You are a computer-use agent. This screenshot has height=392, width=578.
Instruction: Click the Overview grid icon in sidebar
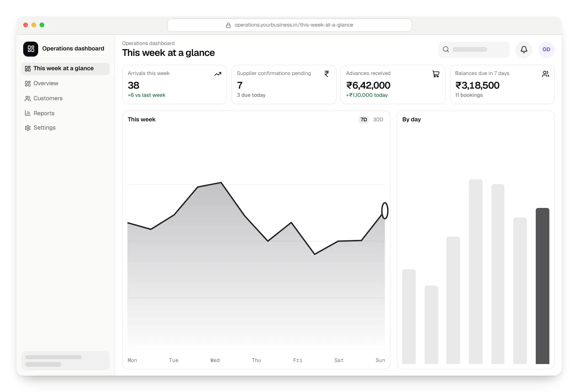(x=28, y=84)
